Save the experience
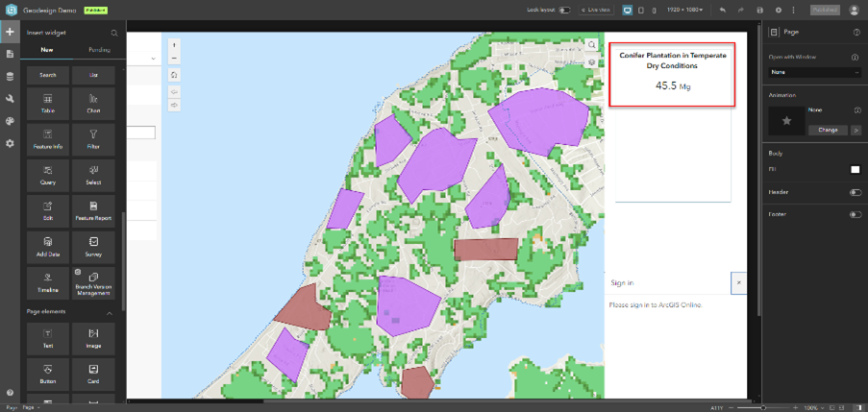Image resolution: width=868 pixels, height=412 pixels. coord(760,10)
